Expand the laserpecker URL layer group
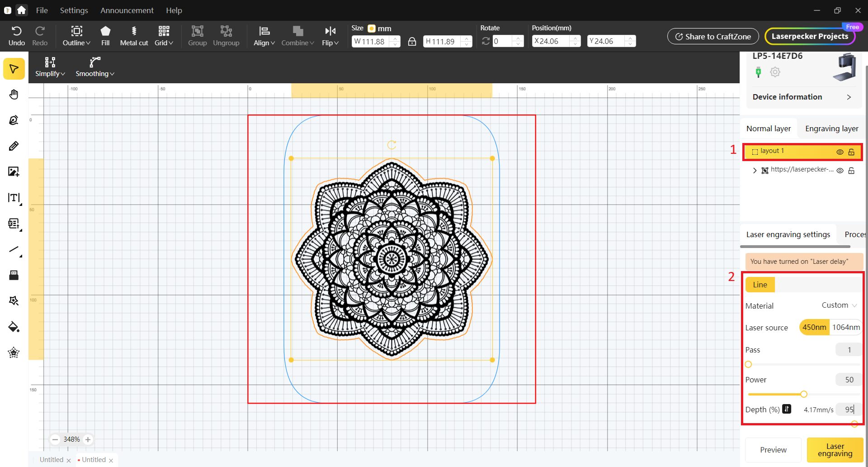Viewport: 868px width, 467px height. 755,171
